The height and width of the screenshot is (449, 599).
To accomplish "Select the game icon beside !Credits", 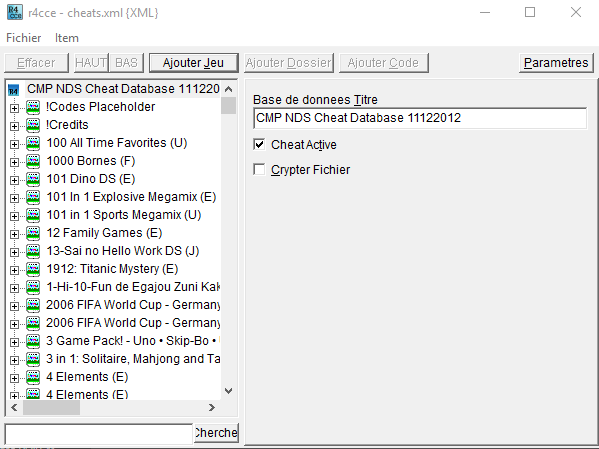I will pos(33,125).
